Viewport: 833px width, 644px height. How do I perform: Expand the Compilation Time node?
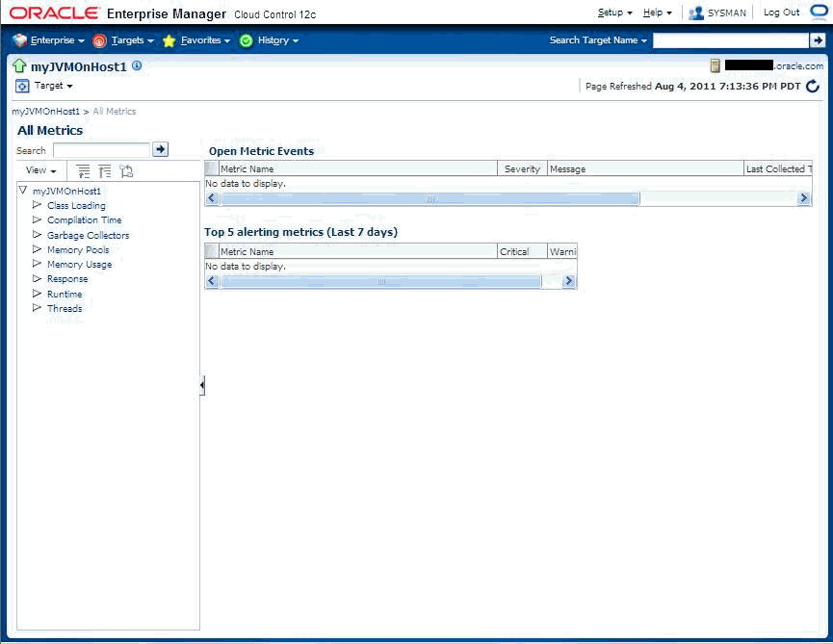(x=37, y=219)
